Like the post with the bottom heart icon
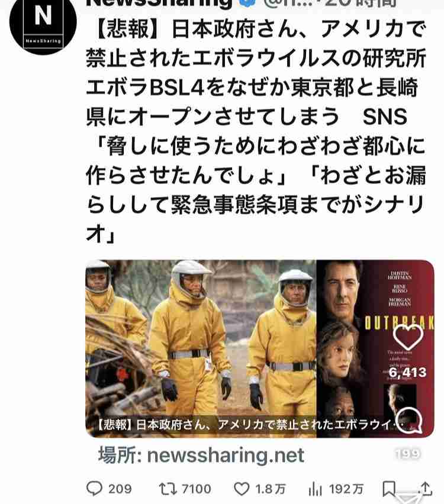444x504 pixels. pos(242,489)
